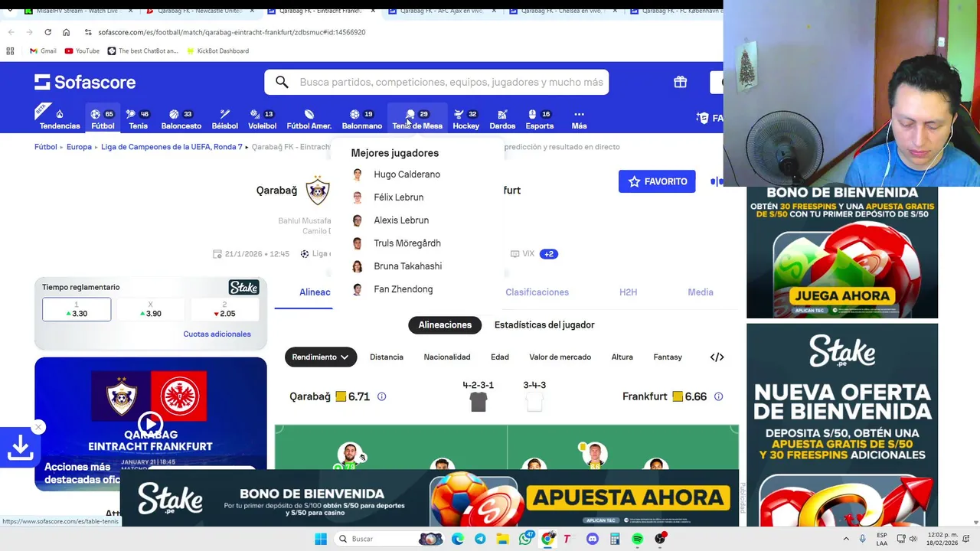The width and height of the screenshot is (980, 551).
Task: Open the Clasificaciones tab
Action: tap(537, 292)
